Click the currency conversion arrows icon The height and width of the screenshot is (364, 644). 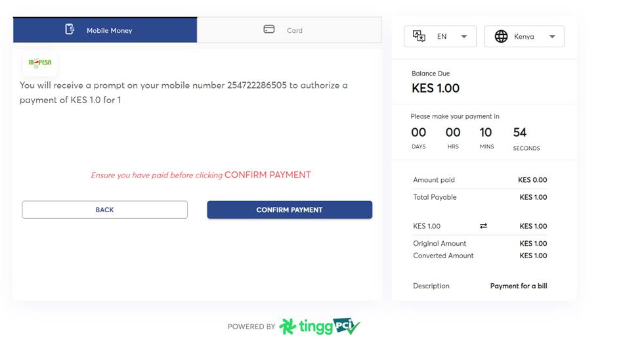coord(483,226)
